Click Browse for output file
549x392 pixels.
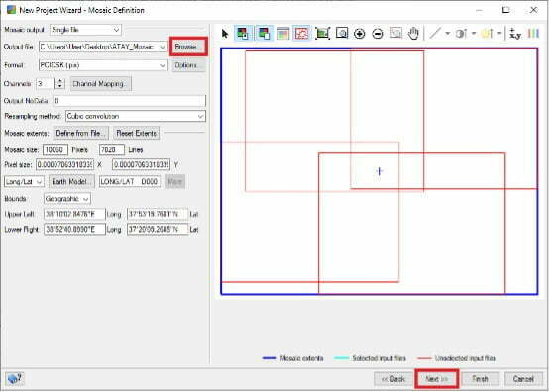point(188,47)
